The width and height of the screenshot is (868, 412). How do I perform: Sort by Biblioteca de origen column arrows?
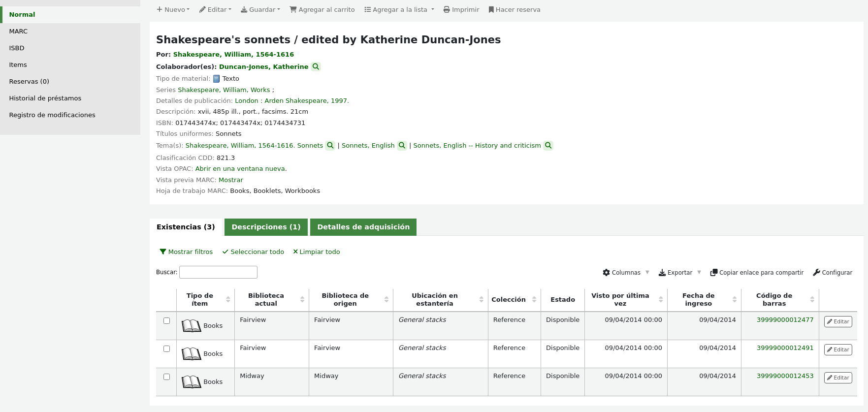point(386,299)
